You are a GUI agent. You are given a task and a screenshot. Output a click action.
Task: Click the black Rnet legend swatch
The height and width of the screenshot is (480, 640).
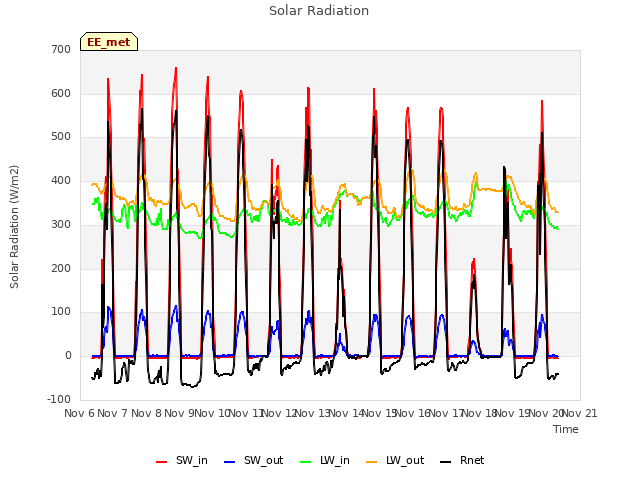point(446,462)
